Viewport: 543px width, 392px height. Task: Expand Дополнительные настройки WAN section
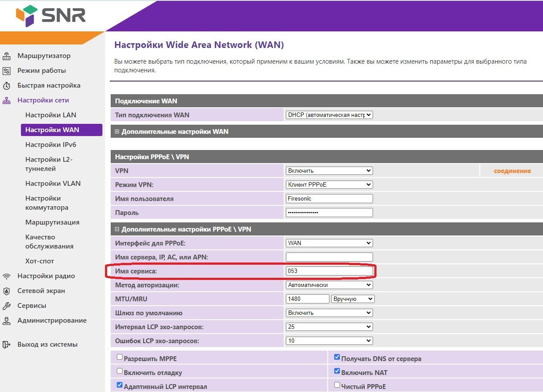pyautogui.click(x=117, y=132)
